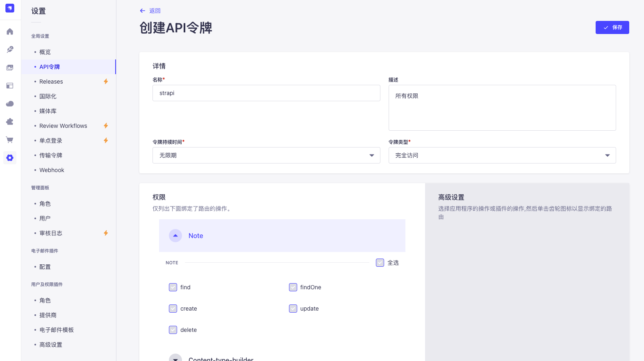644x361 pixels.
Task: Open the Marketplace cart icon
Action: tap(10, 140)
